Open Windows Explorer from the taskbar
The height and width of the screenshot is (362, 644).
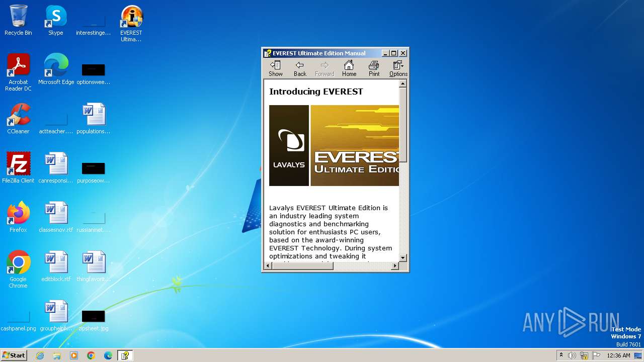coord(57,355)
